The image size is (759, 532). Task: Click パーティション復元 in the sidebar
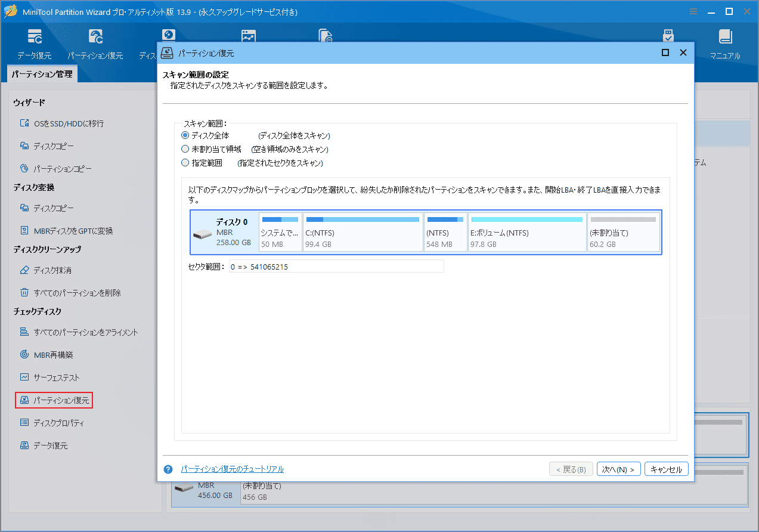click(x=54, y=400)
